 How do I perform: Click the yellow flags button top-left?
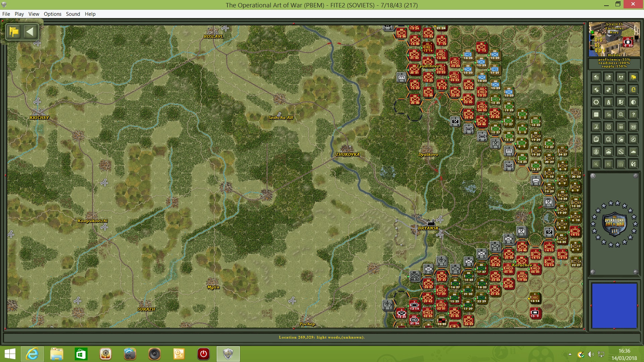[x=14, y=32]
